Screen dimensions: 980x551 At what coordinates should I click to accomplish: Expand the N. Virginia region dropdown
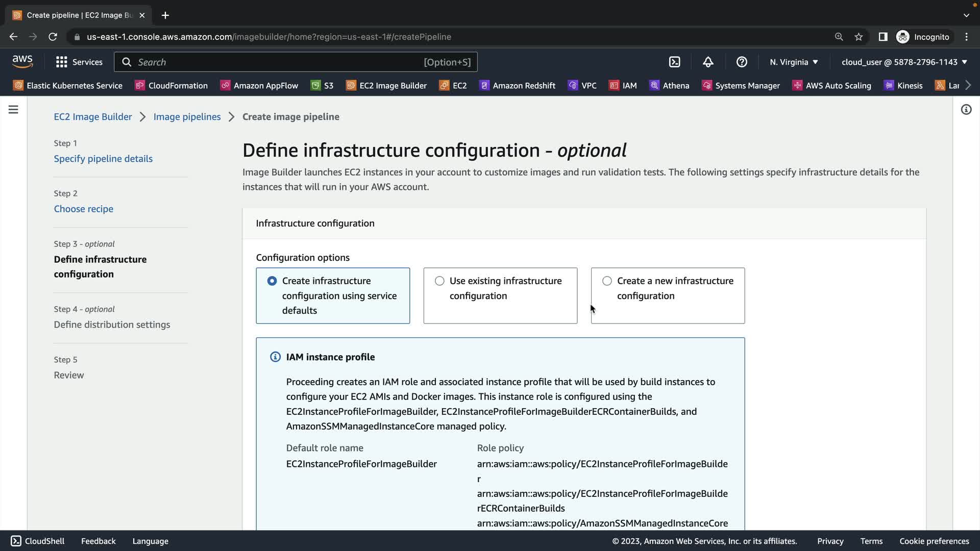pos(794,62)
